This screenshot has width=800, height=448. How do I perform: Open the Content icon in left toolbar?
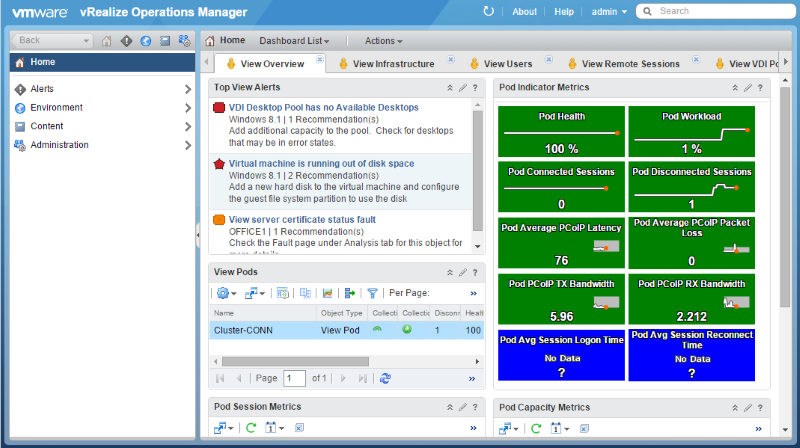pyautogui.click(x=165, y=41)
